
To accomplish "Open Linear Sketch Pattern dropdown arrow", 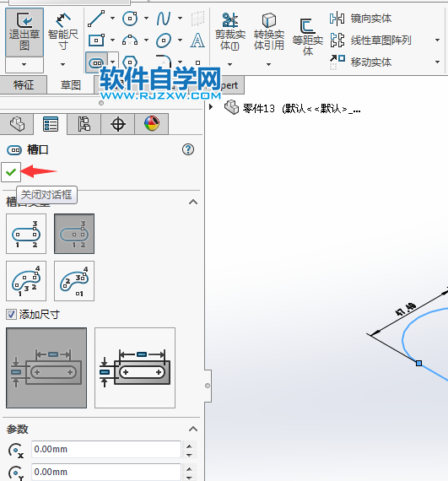I will coord(437,41).
